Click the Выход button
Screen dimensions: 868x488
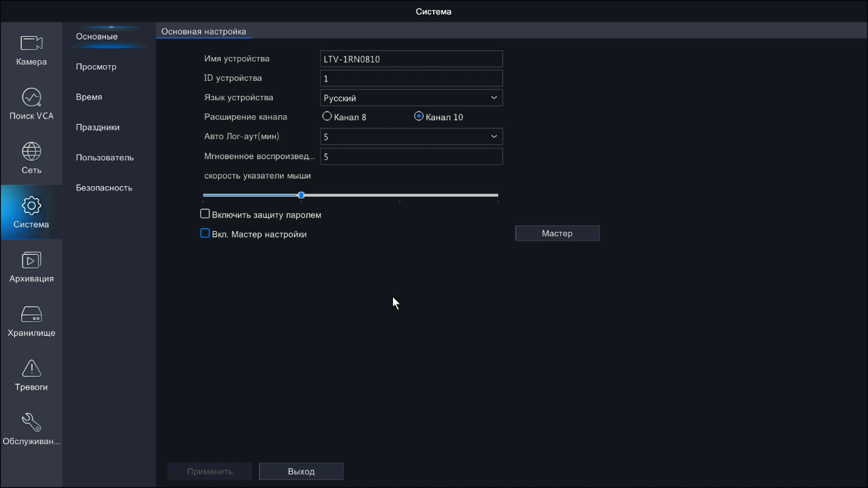(301, 471)
